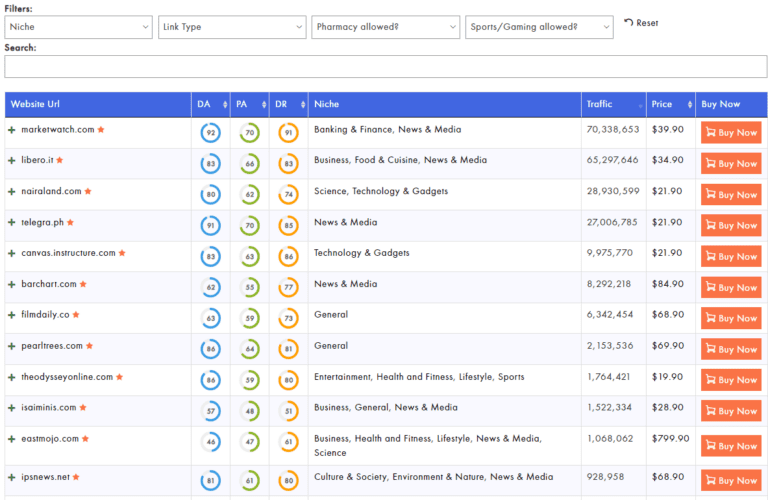Expand the barchart.com row with plus icon
Image resolution: width=768 pixels, height=500 pixels.
pos(12,284)
